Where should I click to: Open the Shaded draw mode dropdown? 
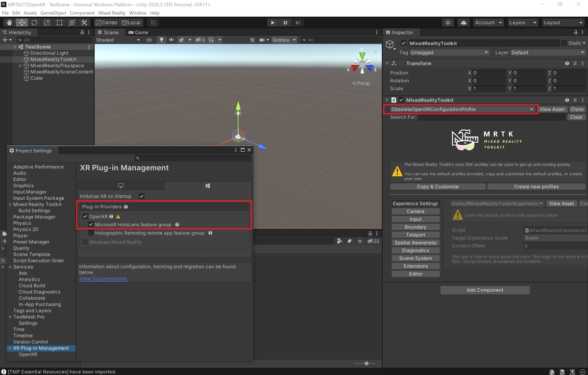pos(118,40)
